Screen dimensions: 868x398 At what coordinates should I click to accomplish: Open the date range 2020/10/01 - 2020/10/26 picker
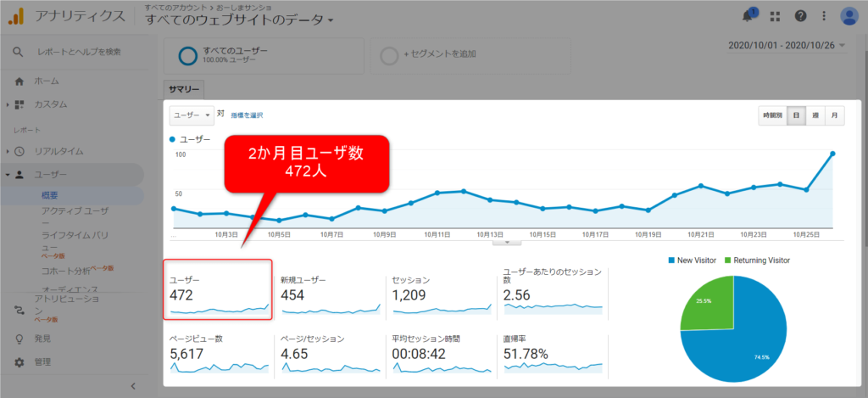point(787,46)
